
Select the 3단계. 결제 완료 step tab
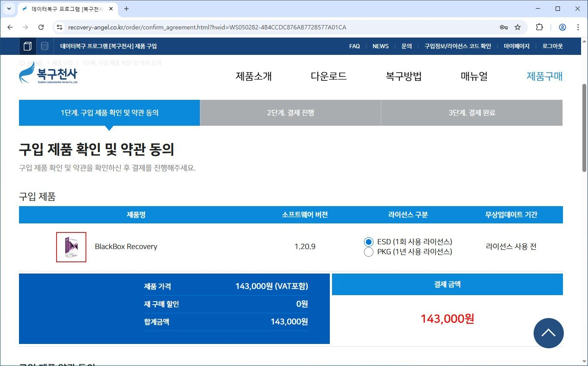tap(472, 113)
